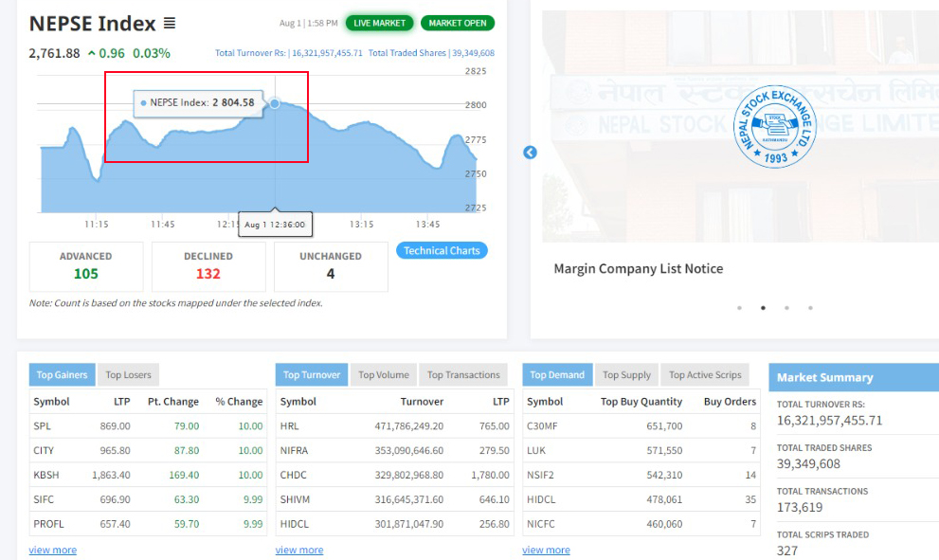Show the Top Active Scrips tab
This screenshot has width=939, height=560.
(x=705, y=375)
